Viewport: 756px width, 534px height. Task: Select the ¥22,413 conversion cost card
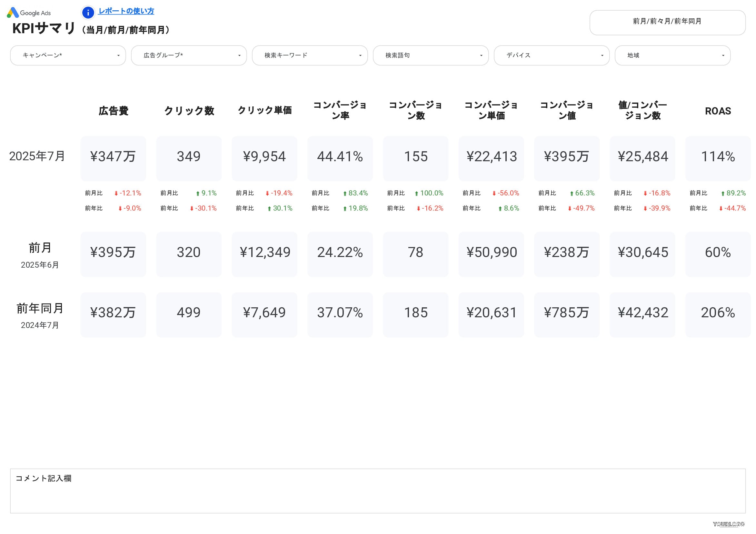(491, 158)
